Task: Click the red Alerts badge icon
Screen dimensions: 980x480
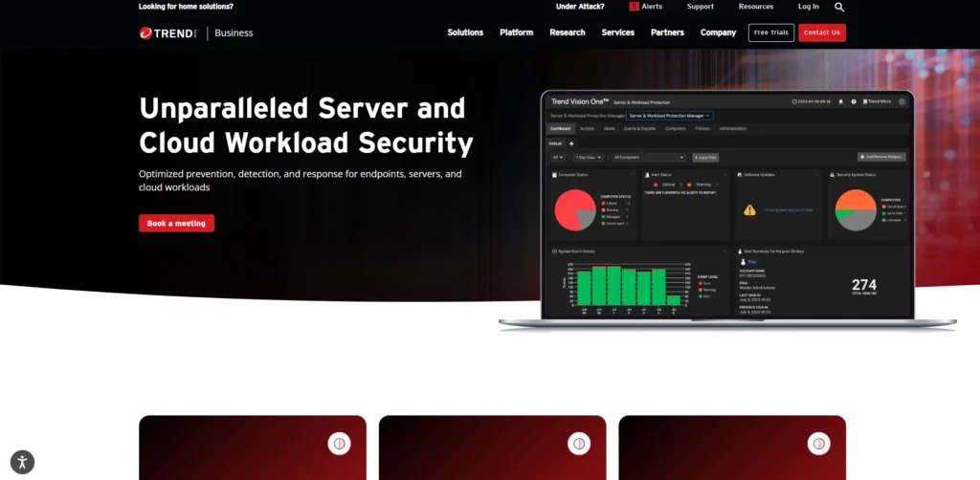Action: (634, 7)
